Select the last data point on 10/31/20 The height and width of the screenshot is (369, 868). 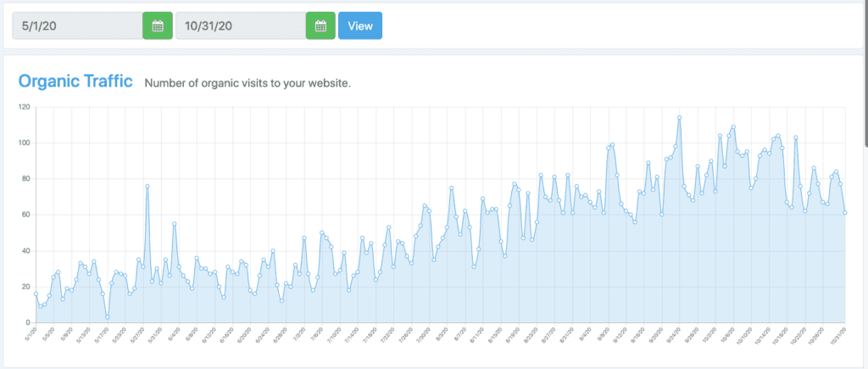tap(845, 213)
